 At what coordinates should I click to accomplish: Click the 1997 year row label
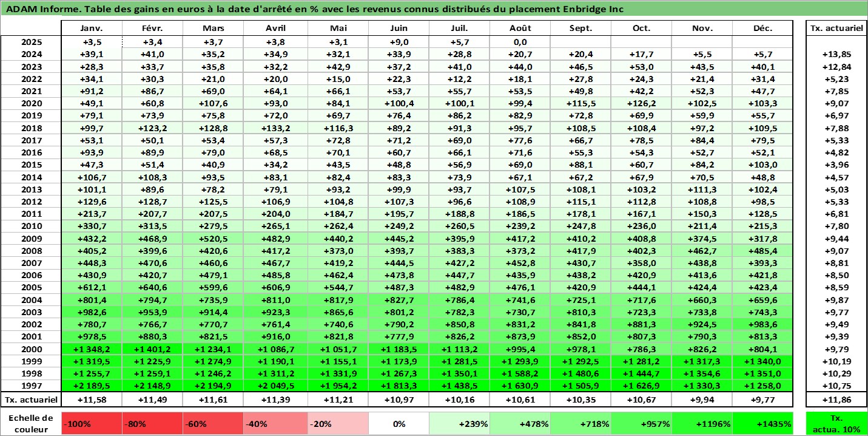pos(31,386)
